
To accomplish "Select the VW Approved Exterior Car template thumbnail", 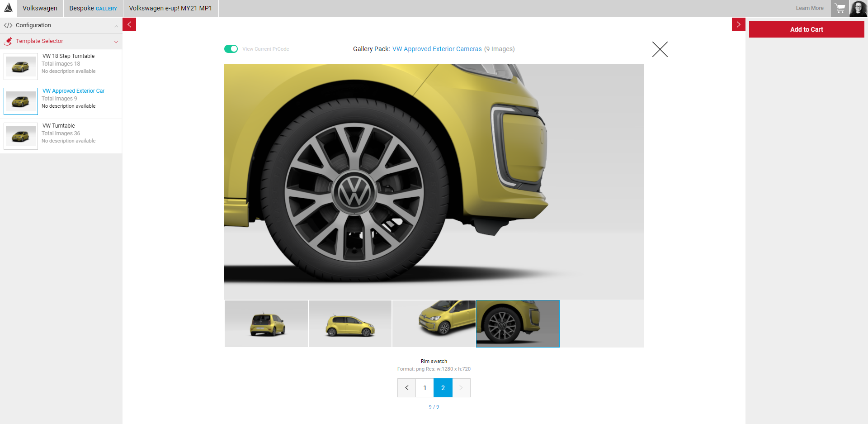I will (x=21, y=101).
